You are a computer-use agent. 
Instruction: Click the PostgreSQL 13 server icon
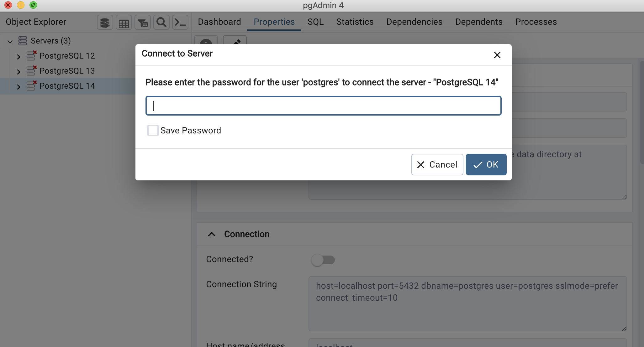[31, 71]
